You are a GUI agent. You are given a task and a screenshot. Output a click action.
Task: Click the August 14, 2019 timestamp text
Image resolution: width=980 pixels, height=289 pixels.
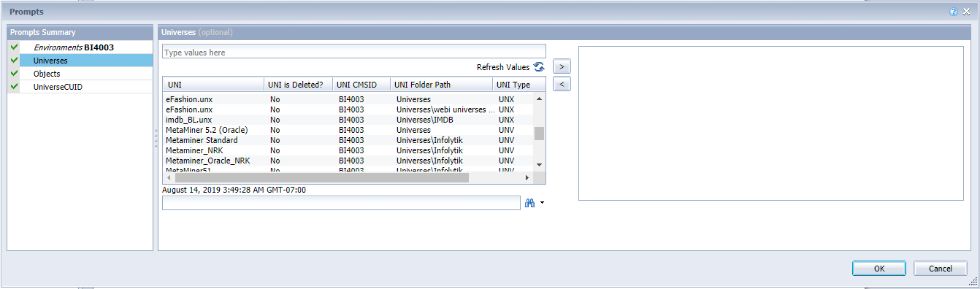click(234, 190)
